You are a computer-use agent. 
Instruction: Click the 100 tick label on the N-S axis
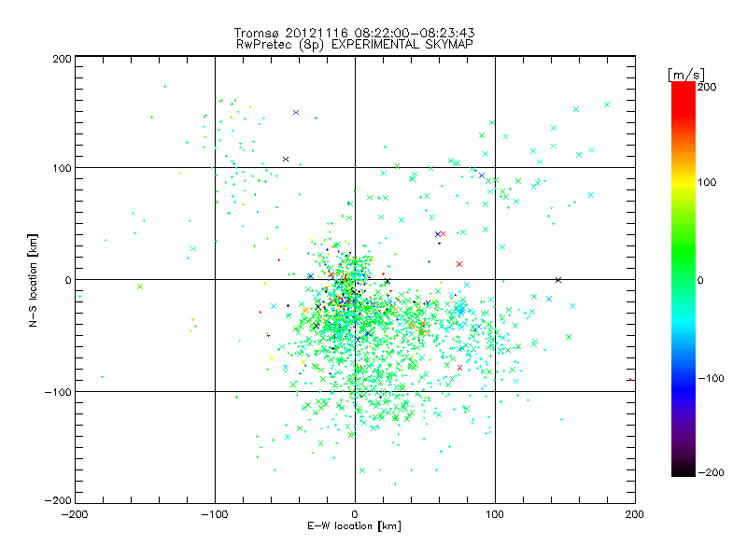pos(62,168)
